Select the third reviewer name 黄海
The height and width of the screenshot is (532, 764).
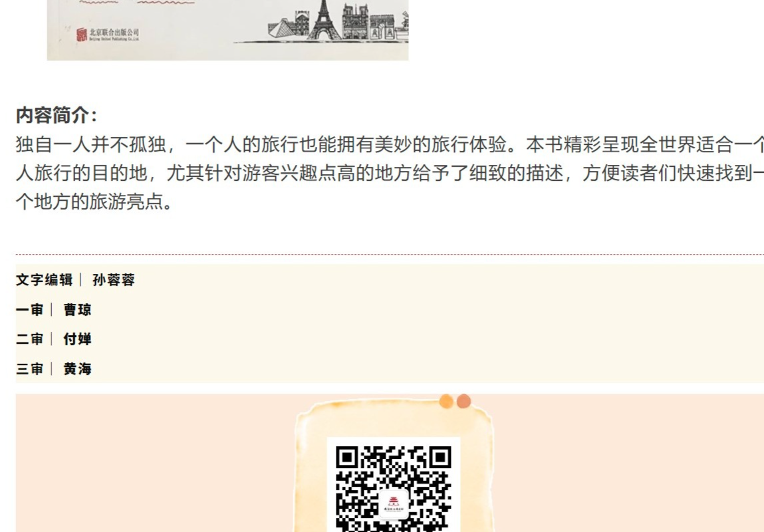78,369
